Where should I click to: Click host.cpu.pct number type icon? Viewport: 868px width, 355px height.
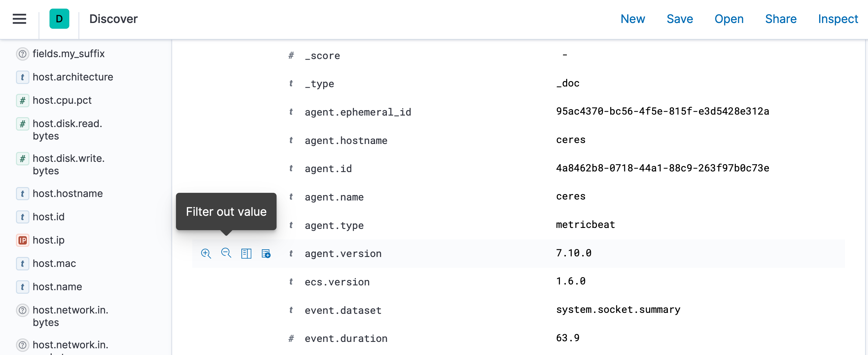[x=23, y=100]
